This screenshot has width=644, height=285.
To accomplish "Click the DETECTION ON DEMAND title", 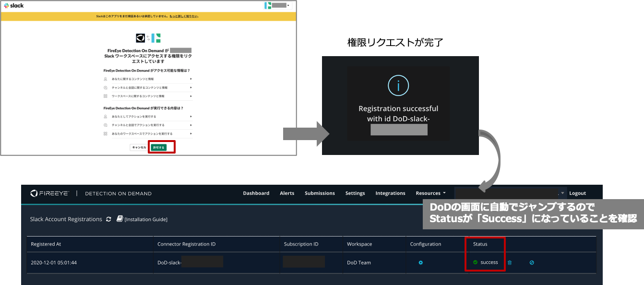I will click(118, 193).
